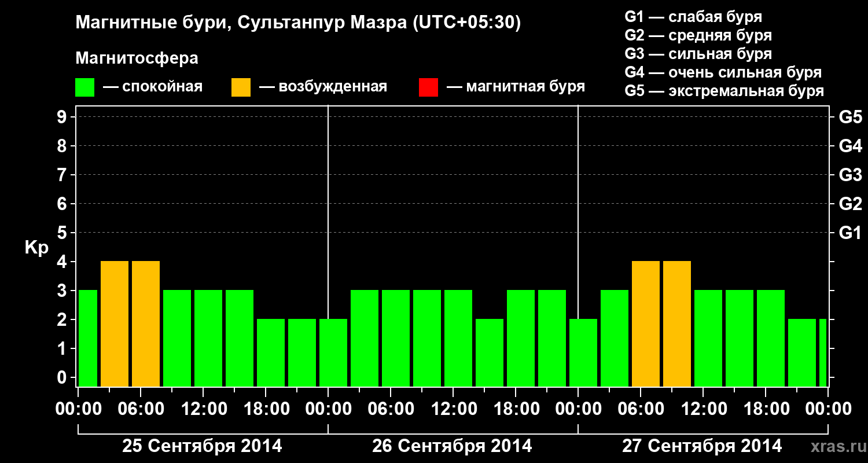Click the '2' value on the Kp axis
The width and height of the screenshot is (868, 463).
(62, 320)
